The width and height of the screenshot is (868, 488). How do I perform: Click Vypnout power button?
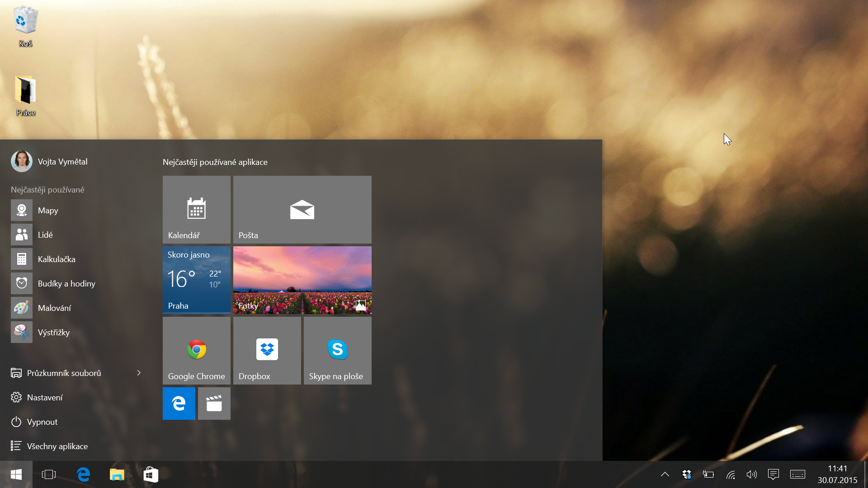tap(42, 422)
